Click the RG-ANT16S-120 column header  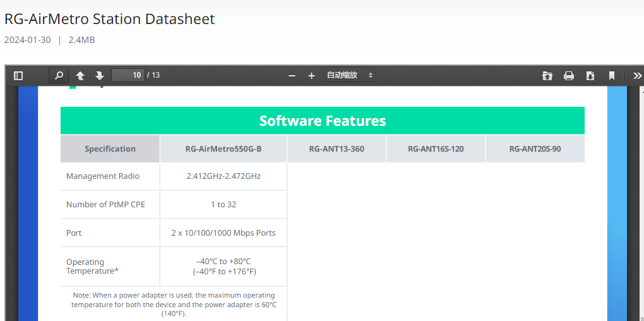436,148
